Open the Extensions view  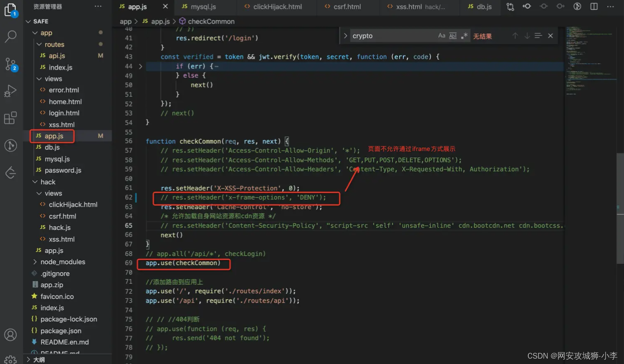point(10,118)
